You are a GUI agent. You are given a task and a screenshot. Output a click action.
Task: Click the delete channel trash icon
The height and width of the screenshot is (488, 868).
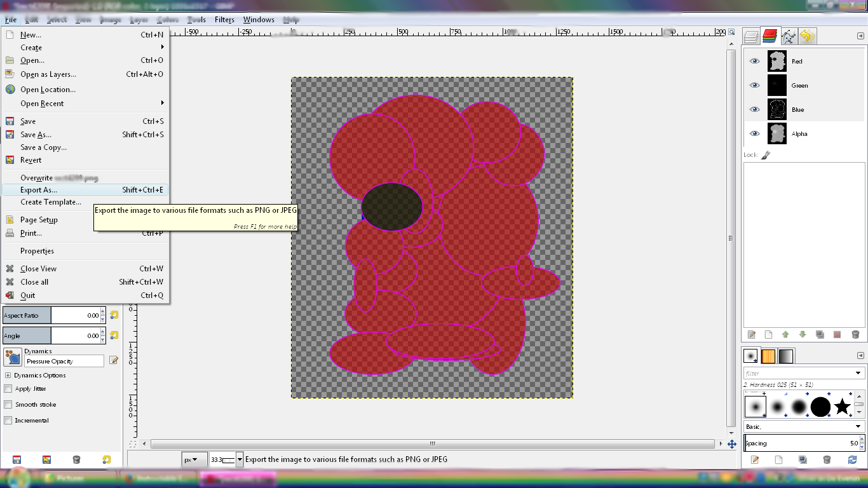[855, 334]
